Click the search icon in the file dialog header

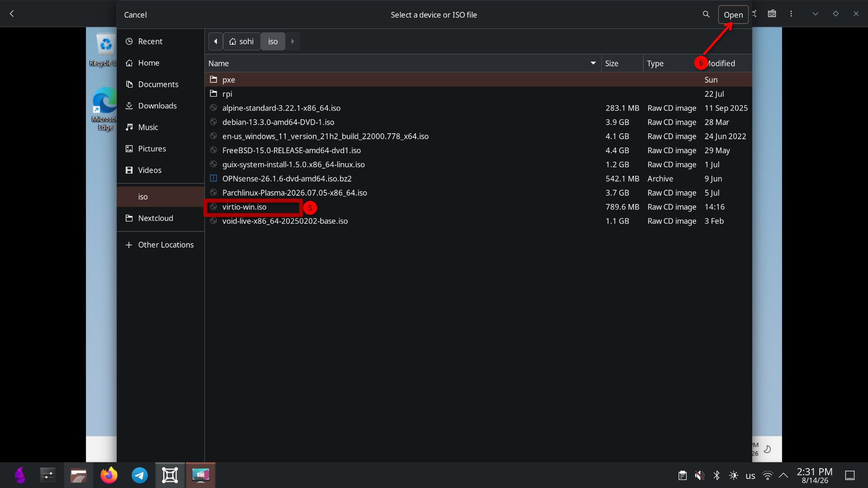click(706, 14)
